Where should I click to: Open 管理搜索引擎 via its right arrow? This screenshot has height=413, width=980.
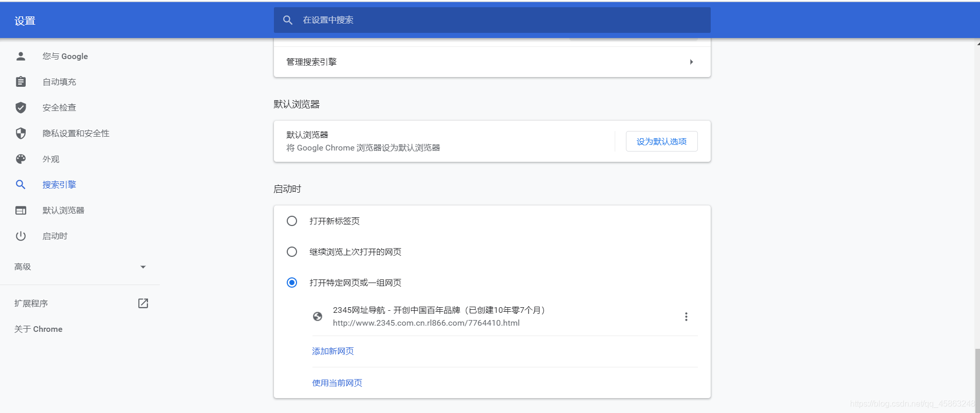pos(691,62)
